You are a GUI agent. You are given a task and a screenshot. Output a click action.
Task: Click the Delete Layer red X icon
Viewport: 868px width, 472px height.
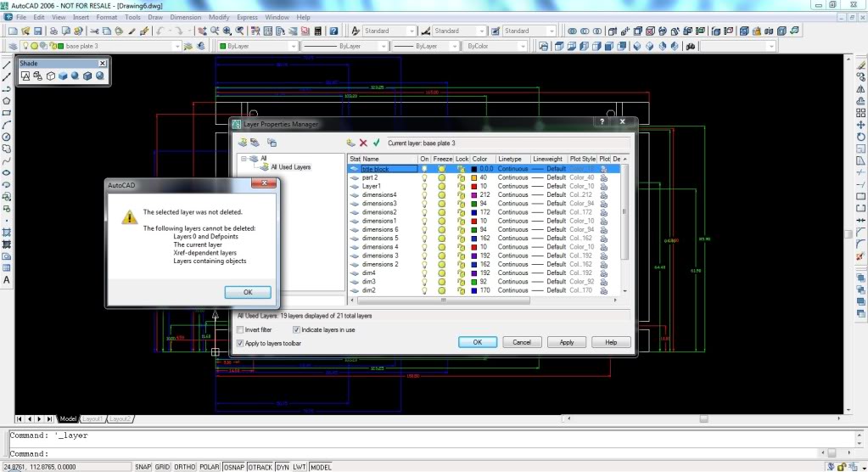coord(363,143)
